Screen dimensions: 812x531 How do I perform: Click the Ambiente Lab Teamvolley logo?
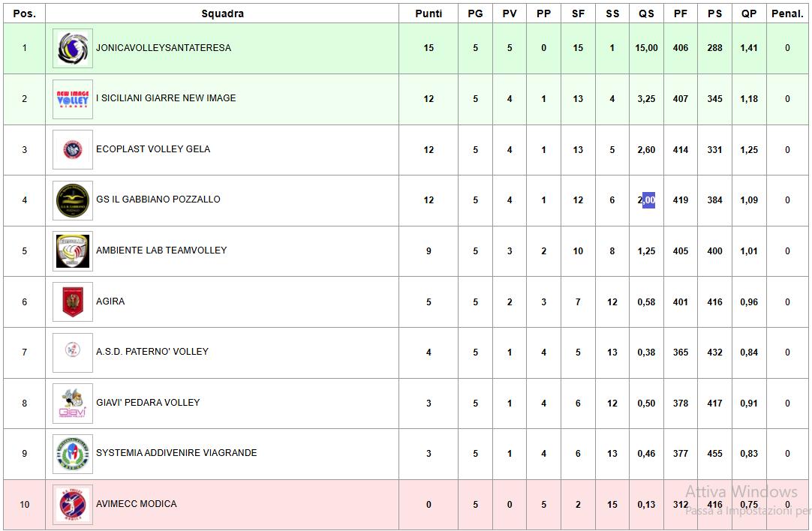tap(73, 251)
